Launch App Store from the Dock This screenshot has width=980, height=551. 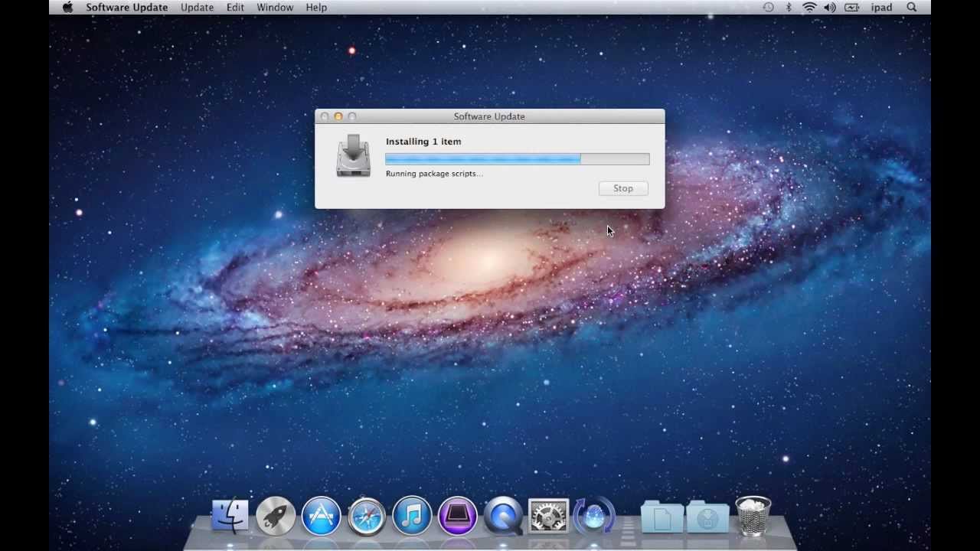click(321, 516)
